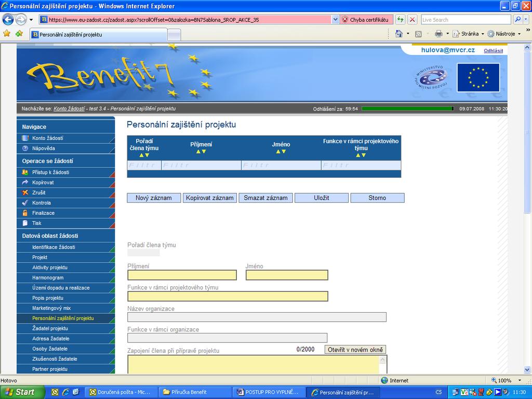The height and width of the screenshot is (399, 532).
Task: Open the Žadatel projektu section
Action: (x=65, y=328)
